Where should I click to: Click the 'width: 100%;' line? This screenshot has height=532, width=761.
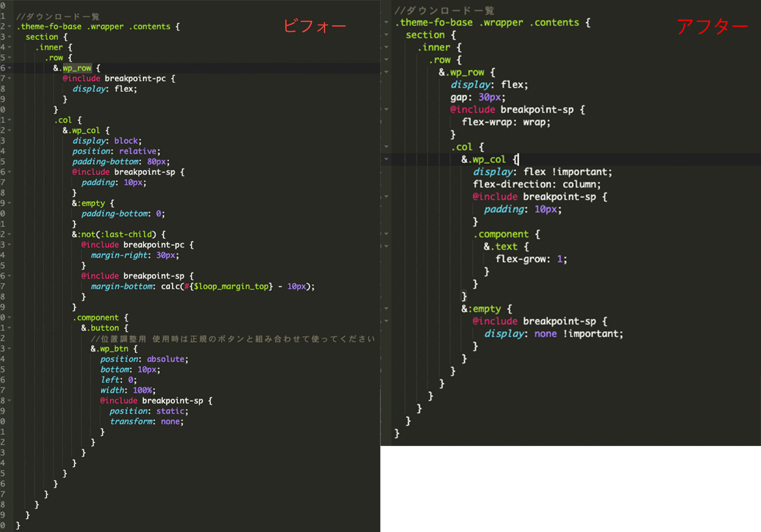(128, 390)
